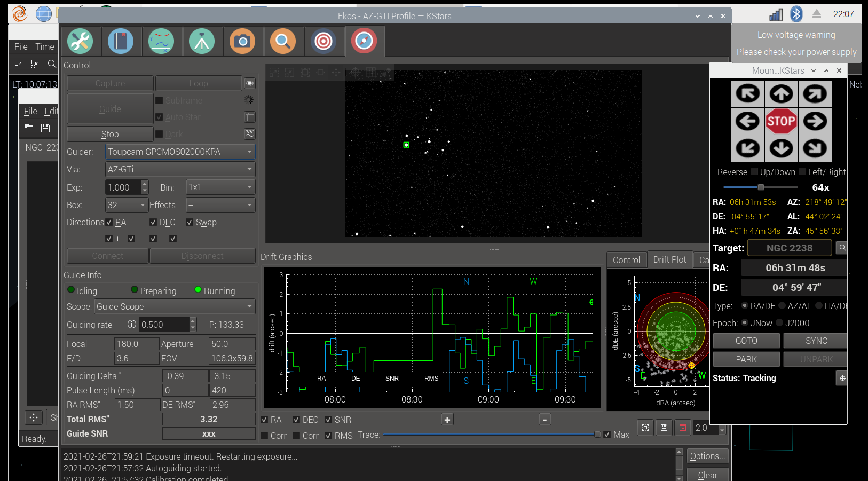The height and width of the screenshot is (481, 868).
Task: Slew mount north-west with up-left arrow
Action: pos(747,94)
